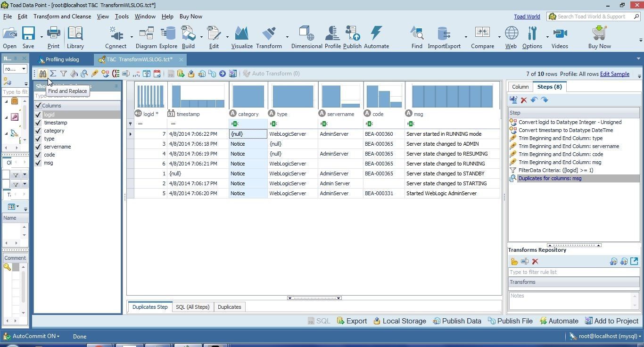Open the connection combo box in Navigator
Viewport: 644px width, 347px height.
pyautogui.click(x=15, y=69)
